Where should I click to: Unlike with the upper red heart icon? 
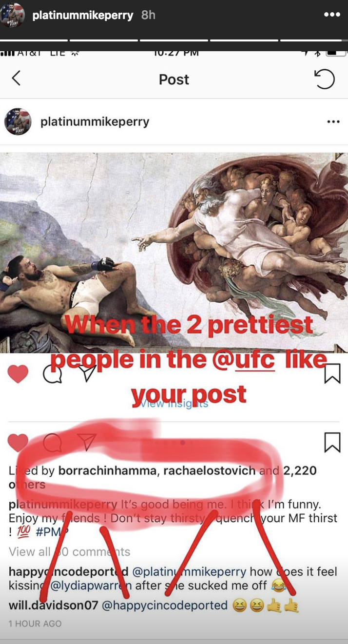18,373
